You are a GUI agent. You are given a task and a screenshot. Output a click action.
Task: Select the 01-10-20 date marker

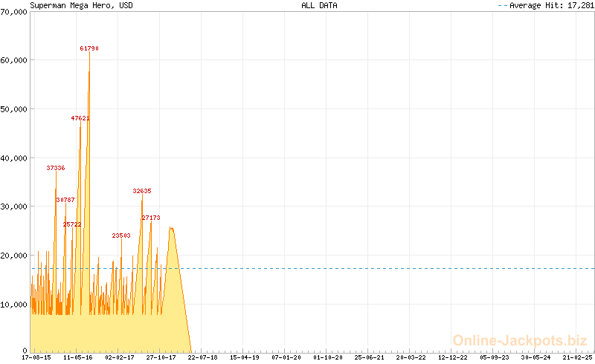(x=328, y=357)
